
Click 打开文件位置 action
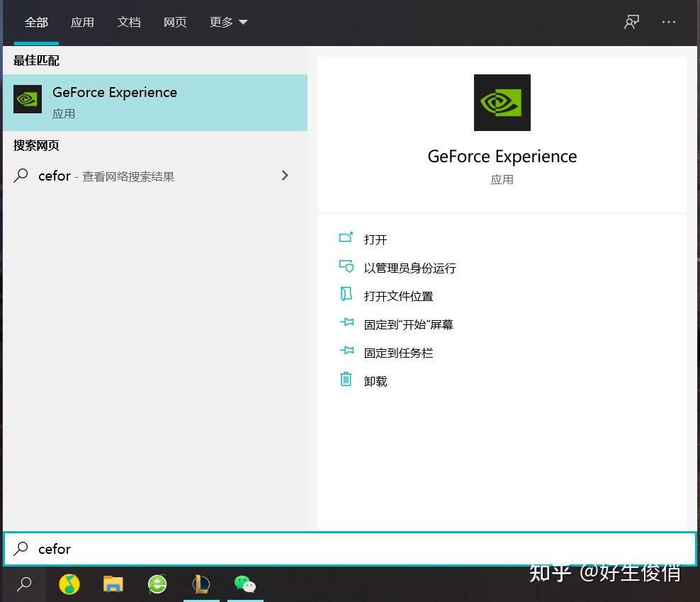(398, 296)
